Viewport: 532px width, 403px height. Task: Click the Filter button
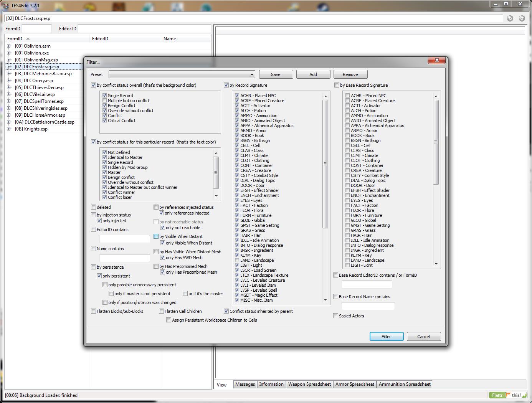pyautogui.click(x=386, y=337)
